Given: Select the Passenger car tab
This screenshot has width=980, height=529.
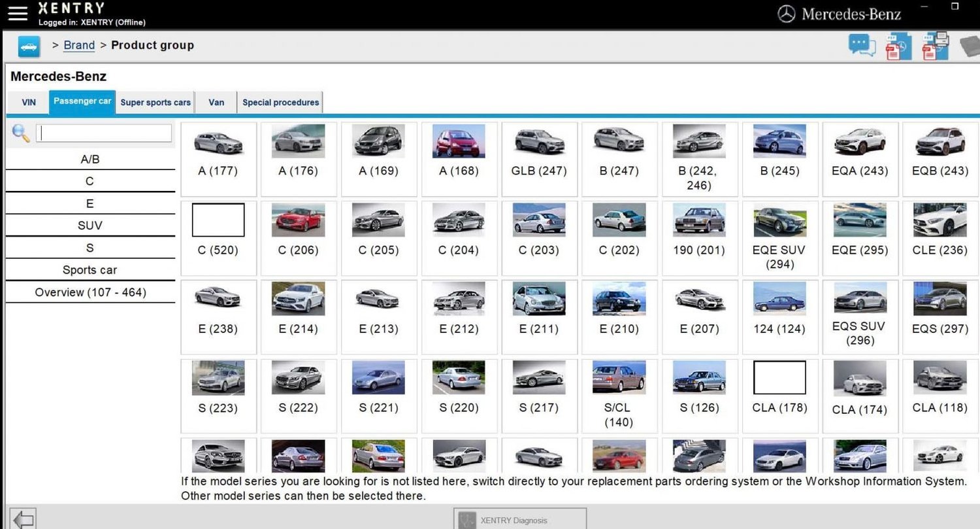Looking at the screenshot, I should [x=82, y=102].
